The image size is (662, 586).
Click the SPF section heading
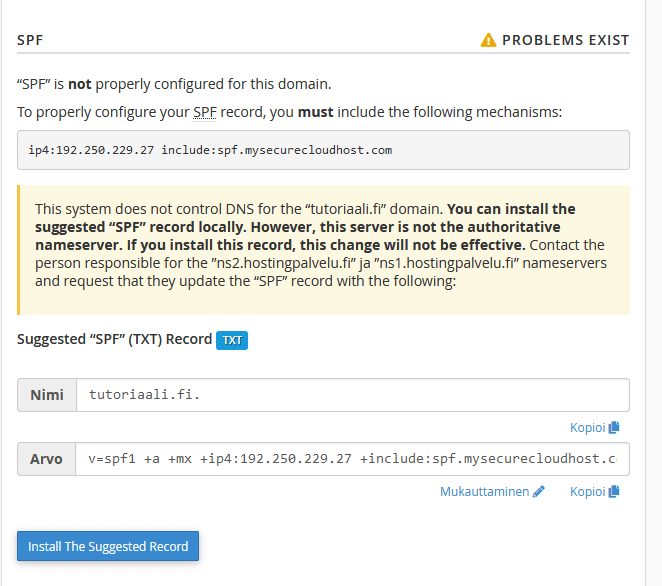click(x=30, y=41)
